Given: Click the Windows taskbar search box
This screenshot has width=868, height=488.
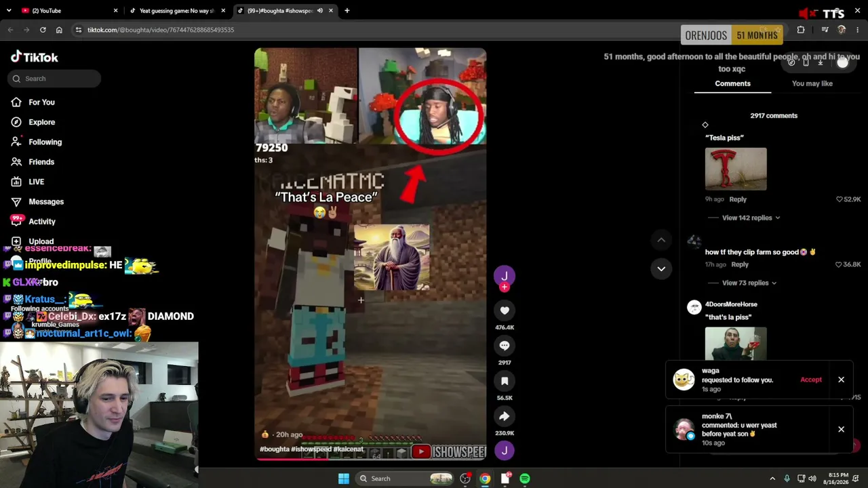Looking at the screenshot, I should 404,479.
